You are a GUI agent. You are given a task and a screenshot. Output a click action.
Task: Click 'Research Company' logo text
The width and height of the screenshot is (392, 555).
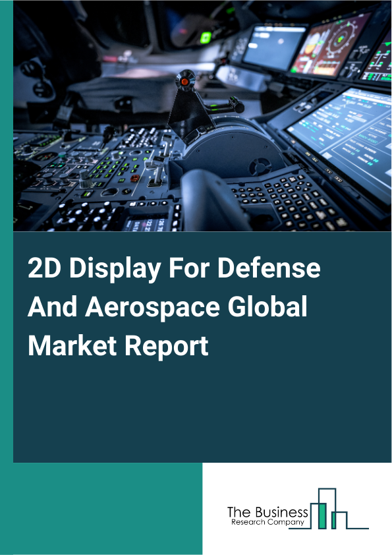[268, 523]
